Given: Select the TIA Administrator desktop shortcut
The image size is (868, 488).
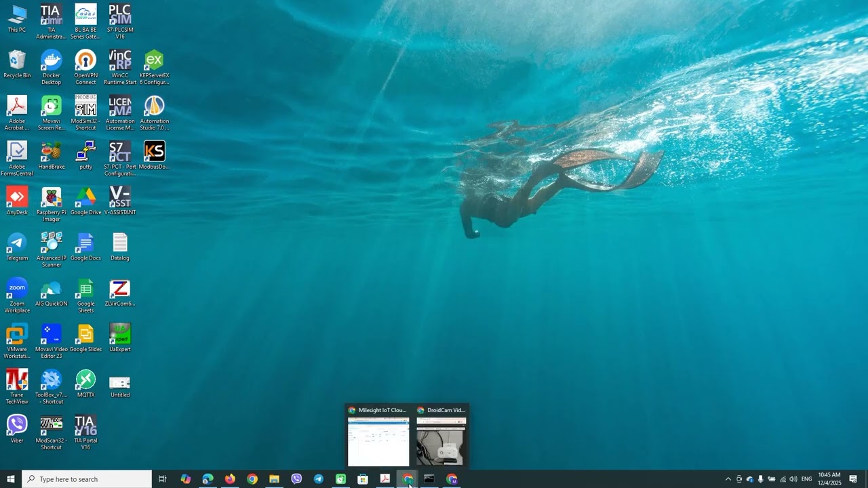Looking at the screenshot, I should coord(52,22).
